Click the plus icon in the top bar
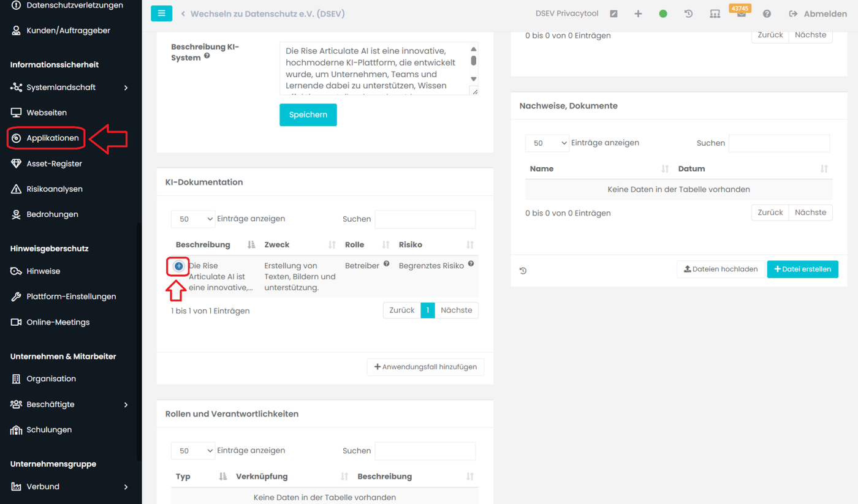This screenshot has width=858, height=504. (638, 13)
